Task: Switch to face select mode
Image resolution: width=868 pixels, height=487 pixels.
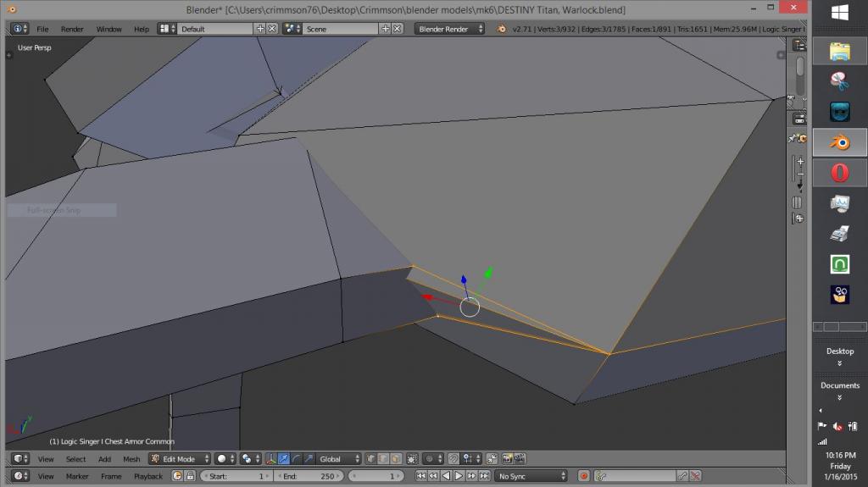Action: (396, 459)
